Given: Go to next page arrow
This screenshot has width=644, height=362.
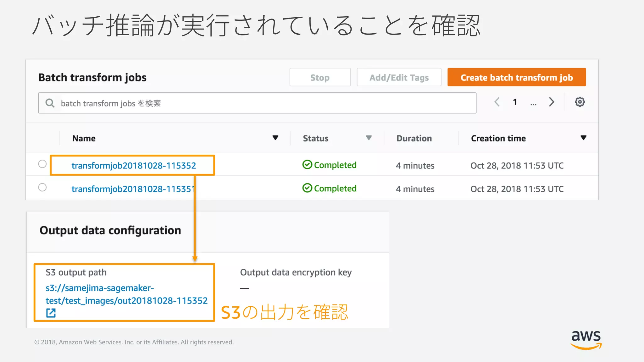Looking at the screenshot, I should (x=551, y=102).
